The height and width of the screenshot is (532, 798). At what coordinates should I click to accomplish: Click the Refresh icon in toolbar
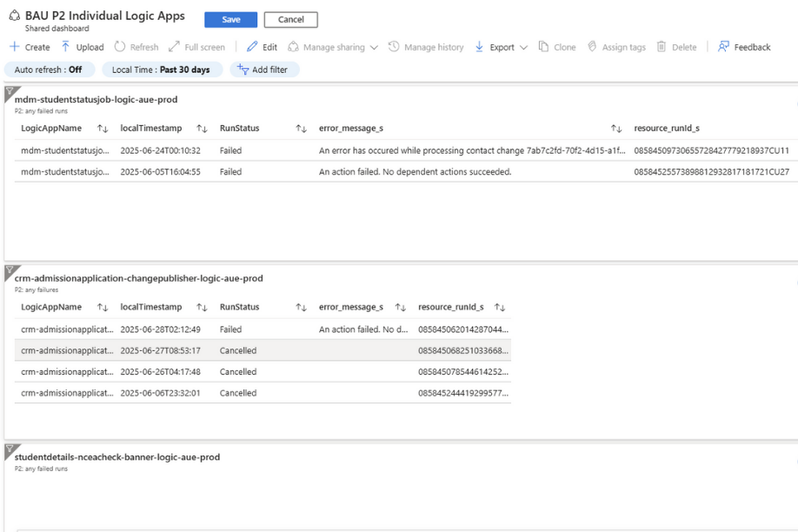click(119, 47)
